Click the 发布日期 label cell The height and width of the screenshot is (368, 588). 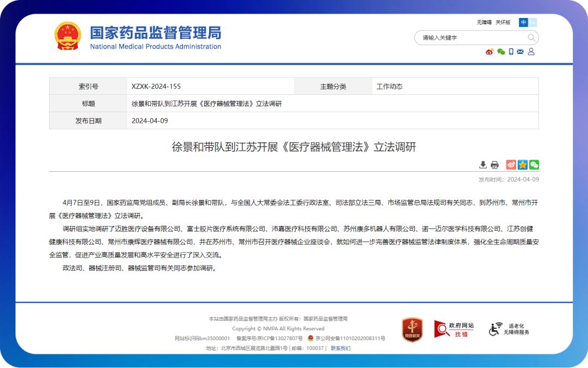pyautogui.click(x=89, y=120)
